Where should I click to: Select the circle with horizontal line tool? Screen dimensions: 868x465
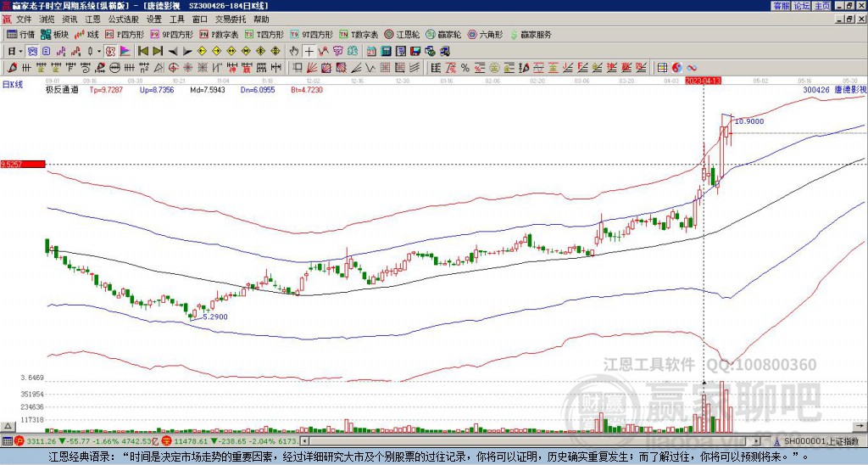[114, 68]
